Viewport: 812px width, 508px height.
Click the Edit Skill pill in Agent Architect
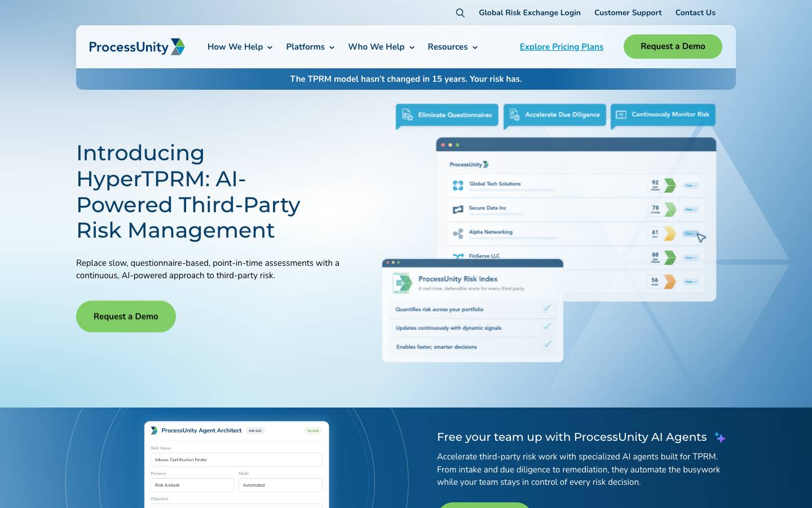[x=255, y=431]
